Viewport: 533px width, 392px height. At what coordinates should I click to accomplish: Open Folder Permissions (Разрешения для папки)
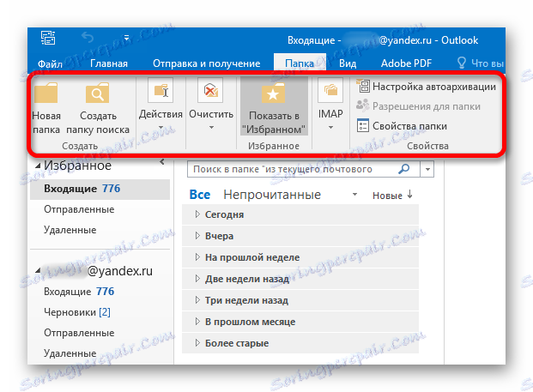pyautogui.click(x=418, y=106)
